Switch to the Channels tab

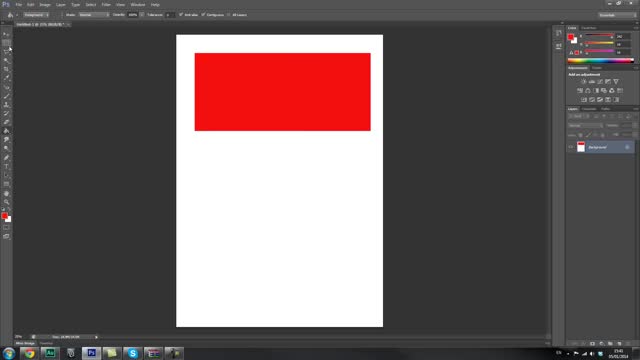point(589,109)
